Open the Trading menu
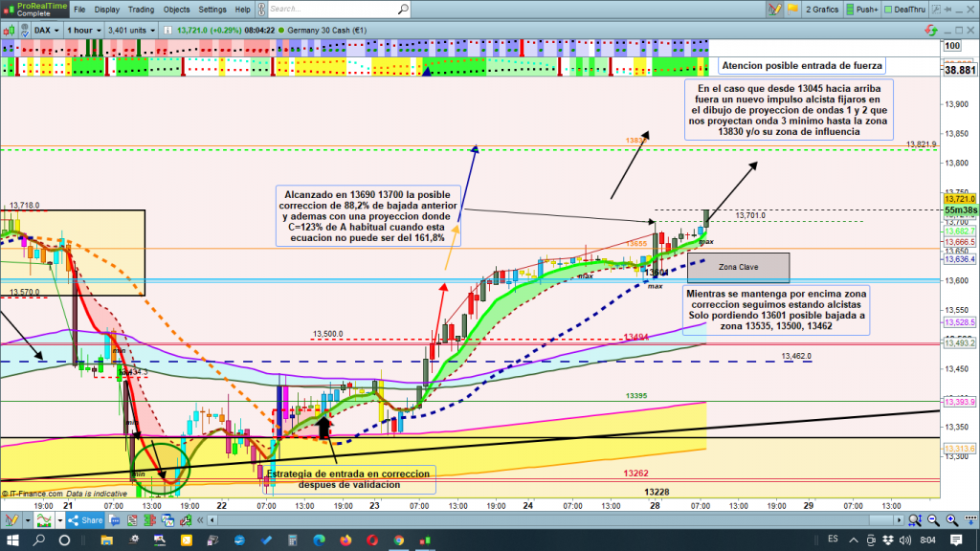 pos(142,10)
